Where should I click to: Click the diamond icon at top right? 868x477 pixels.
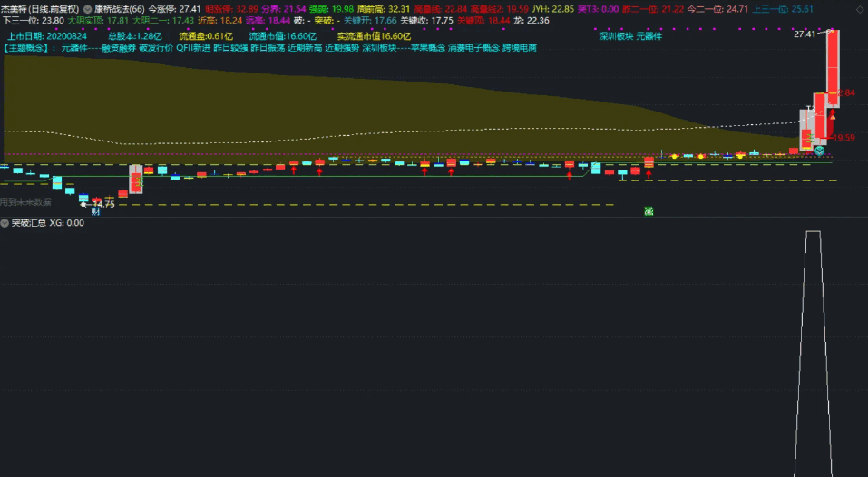860,9
